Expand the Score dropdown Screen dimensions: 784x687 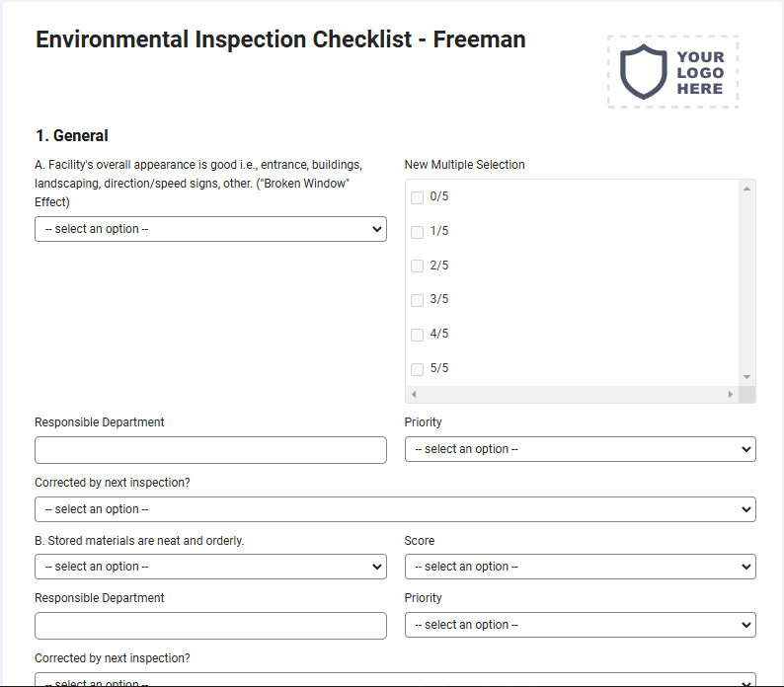pyautogui.click(x=580, y=567)
